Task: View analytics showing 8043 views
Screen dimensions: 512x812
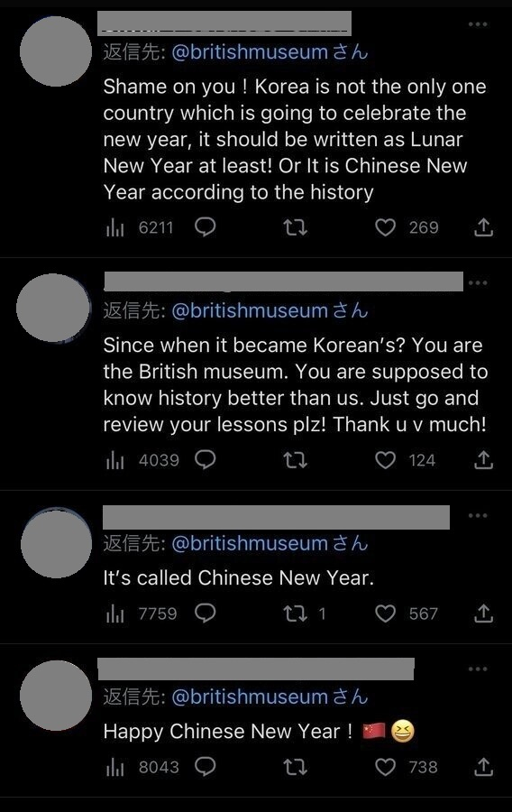Action: coord(142,767)
